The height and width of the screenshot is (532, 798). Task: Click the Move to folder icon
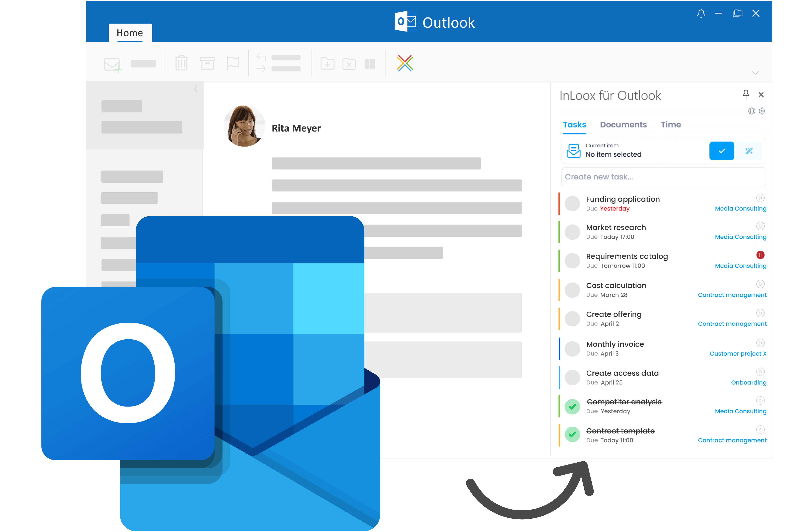[x=328, y=63]
